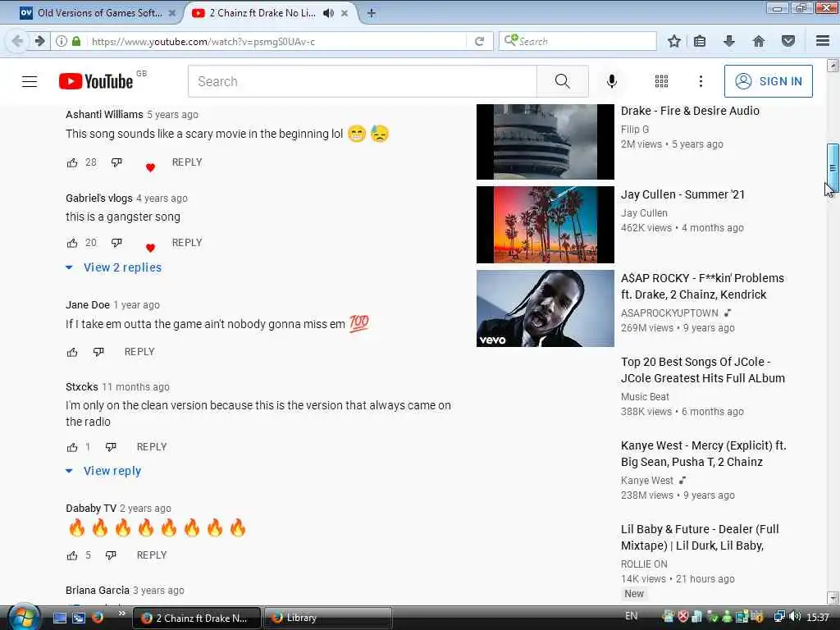Viewport: 840px width, 630px height.
Task: Dislike Dababy TV's comment
Action: pyautogui.click(x=111, y=555)
